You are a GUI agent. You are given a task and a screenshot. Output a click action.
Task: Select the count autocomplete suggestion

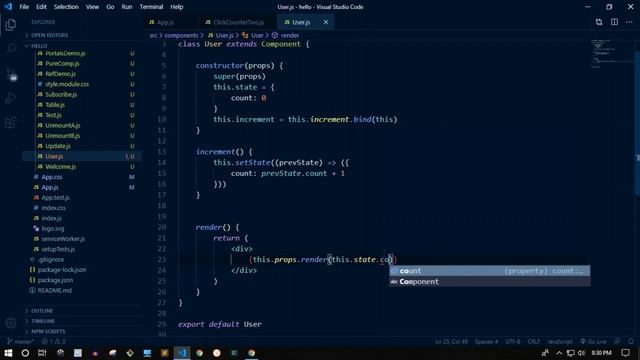489,271
